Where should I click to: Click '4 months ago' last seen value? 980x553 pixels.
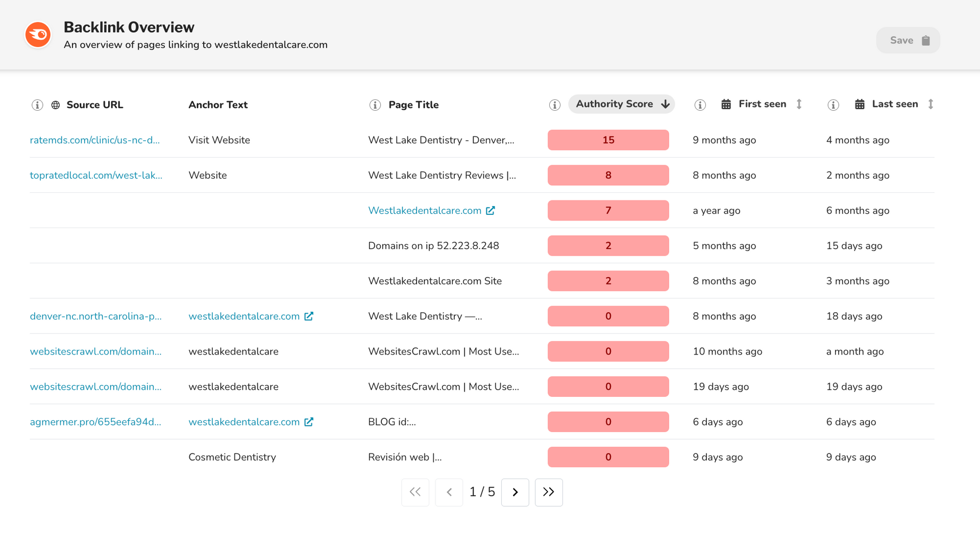857,140
